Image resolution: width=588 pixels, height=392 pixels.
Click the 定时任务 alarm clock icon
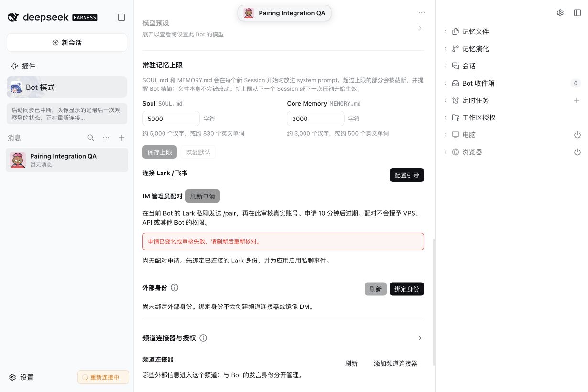[456, 100]
